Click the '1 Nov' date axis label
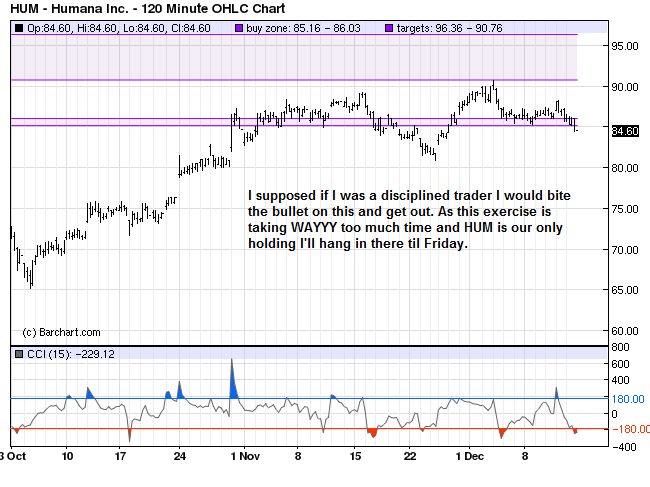 245,456
